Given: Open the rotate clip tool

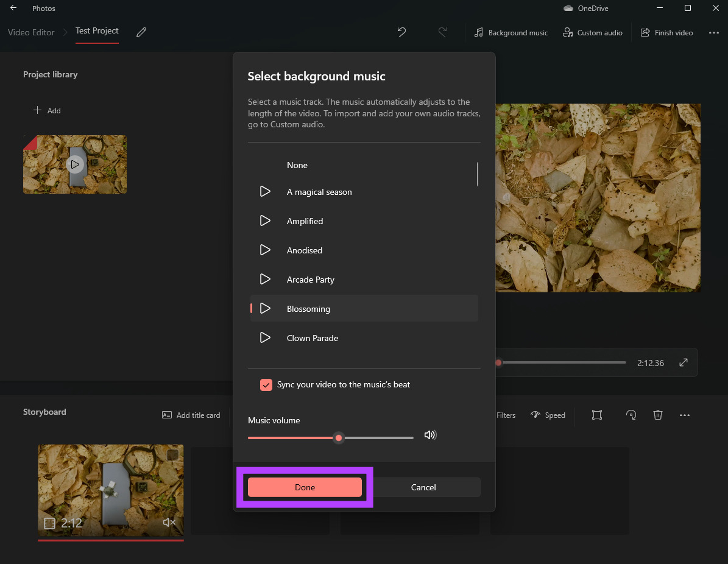Looking at the screenshot, I should pos(631,415).
